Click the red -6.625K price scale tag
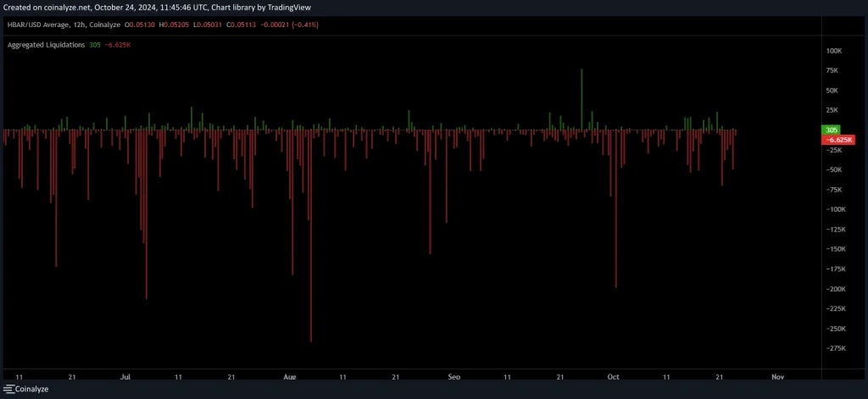This screenshot has height=399, width=868. pos(838,140)
